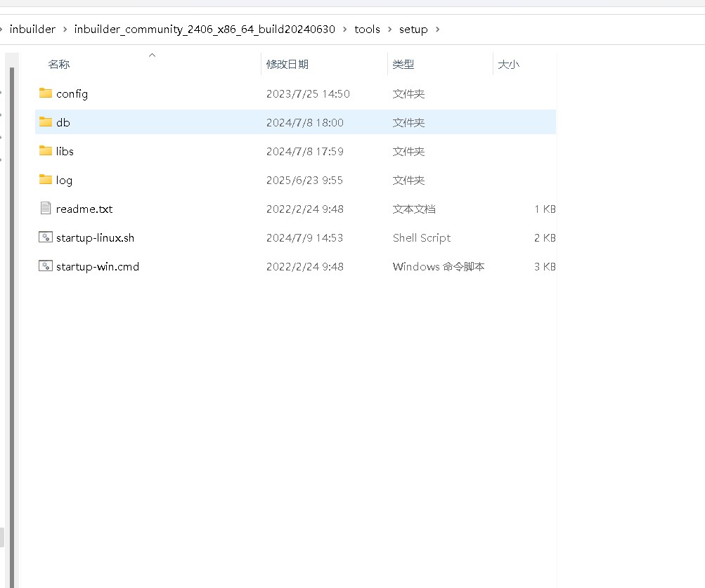Select the db folder row
Screen dimensions: 705x588
click(x=211, y=122)
